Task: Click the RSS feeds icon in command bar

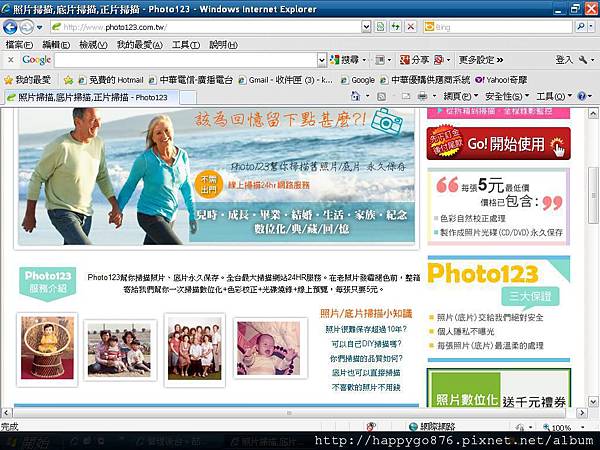Action: tap(381, 96)
